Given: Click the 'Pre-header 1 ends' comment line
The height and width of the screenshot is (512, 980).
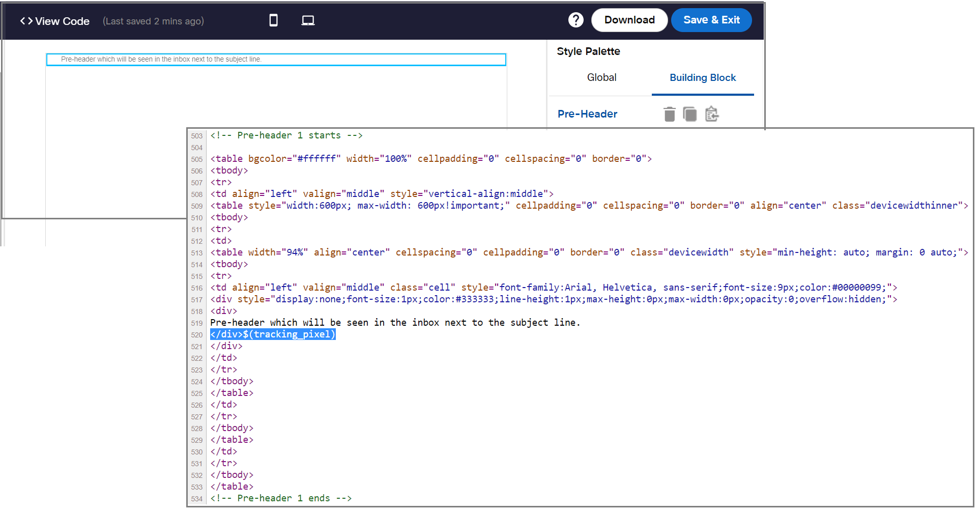Looking at the screenshot, I should click(281, 498).
